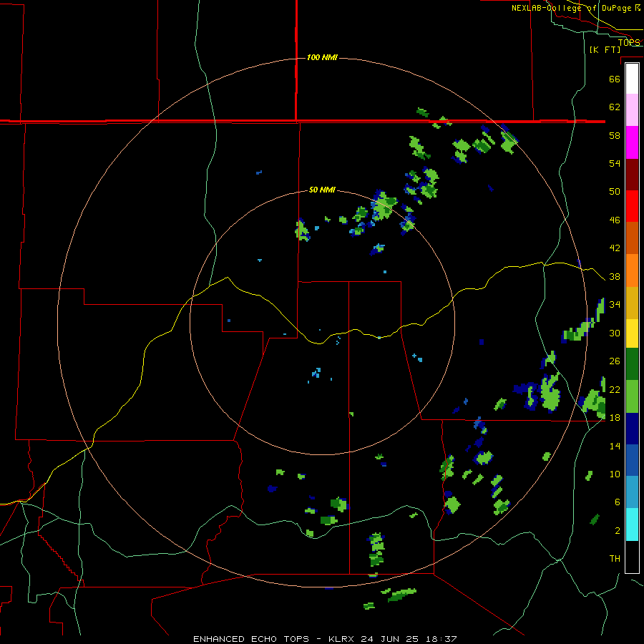The width and height of the screenshot is (644, 644).
Task: Pick the bright red legend color band
Action: tap(632, 206)
